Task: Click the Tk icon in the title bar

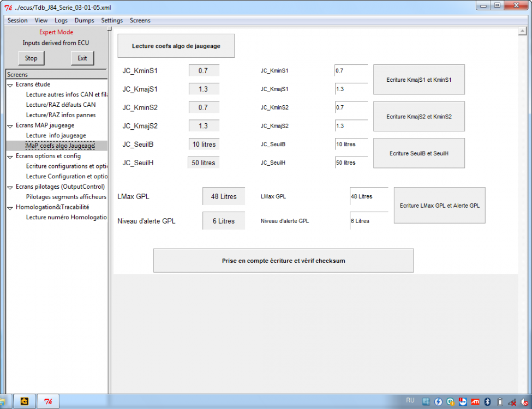Action: click(8, 8)
